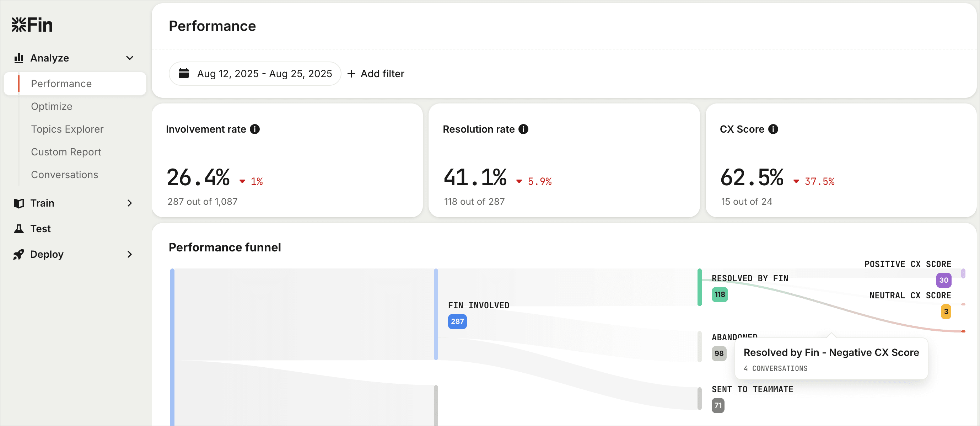Open the Optimize page

pos(52,106)
